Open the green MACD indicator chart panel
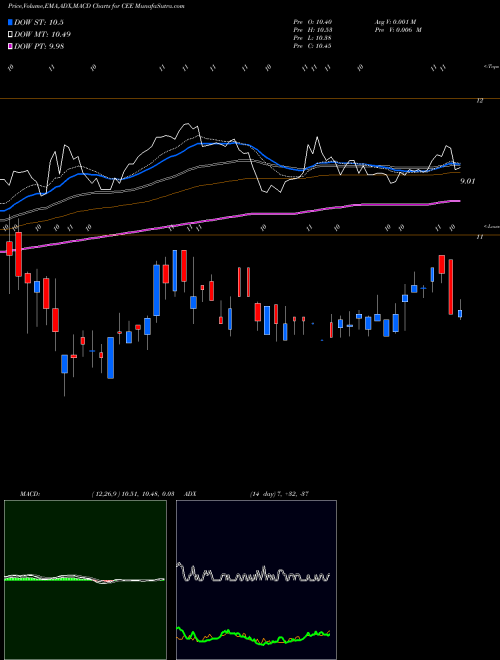The image size is (500, 660). click(x=85, y=580)
